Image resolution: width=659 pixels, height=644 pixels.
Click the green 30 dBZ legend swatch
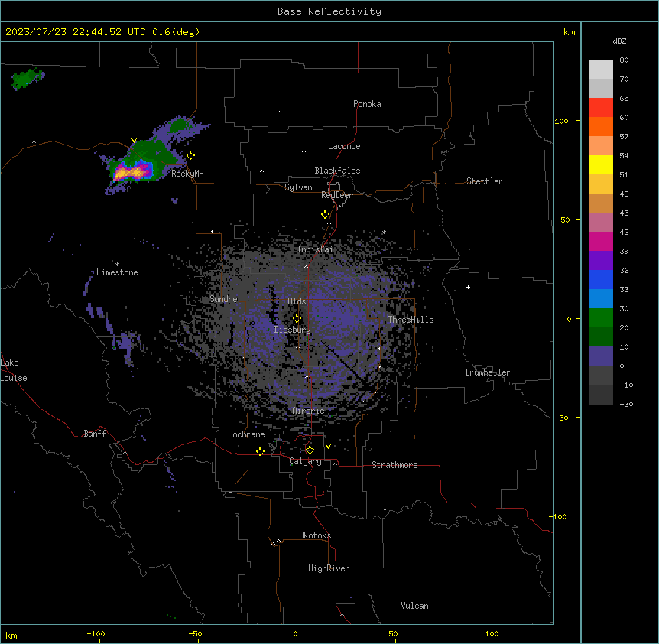(x=601, y=318)
